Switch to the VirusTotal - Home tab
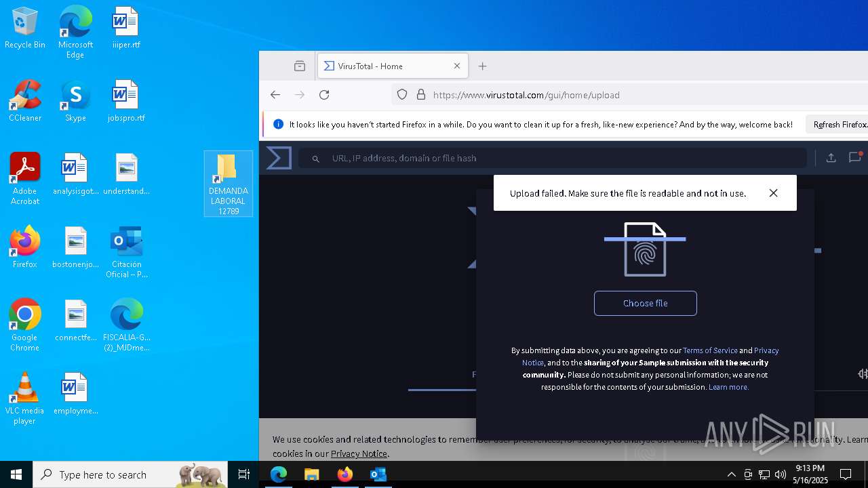Viewport: 868px width, 488px height. [391, 66]
